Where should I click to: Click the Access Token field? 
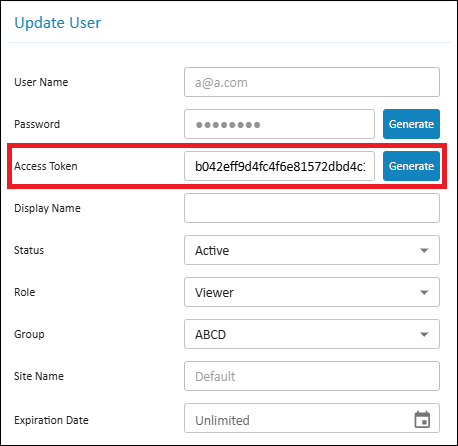pos(279,166)
